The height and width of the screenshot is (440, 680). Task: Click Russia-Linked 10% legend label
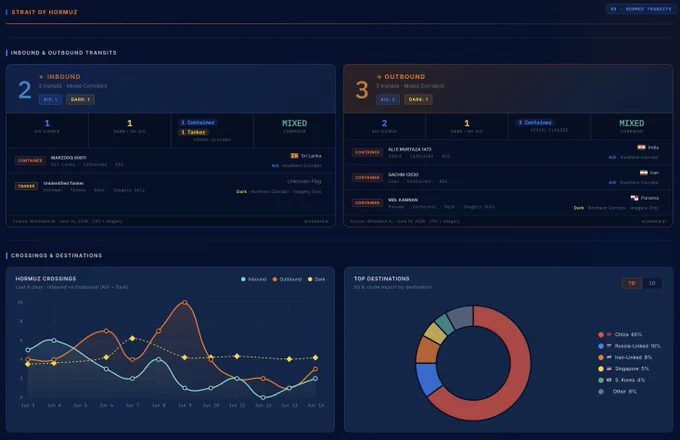(x=638, y=346)
